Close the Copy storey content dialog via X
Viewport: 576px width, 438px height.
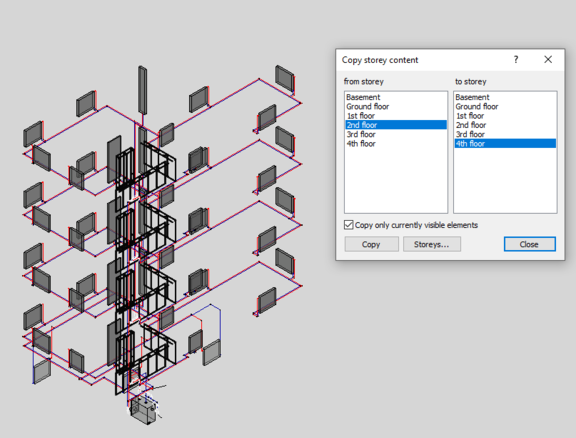click(548, 60)
